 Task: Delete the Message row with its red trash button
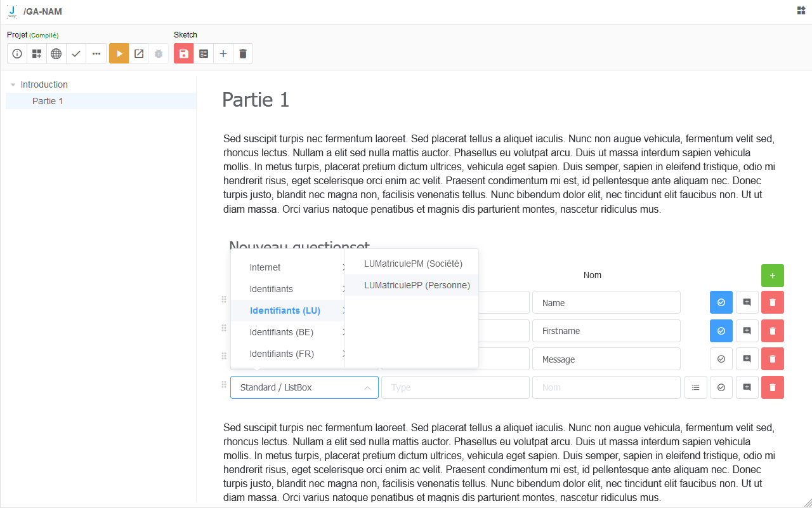tap(772, 359)
